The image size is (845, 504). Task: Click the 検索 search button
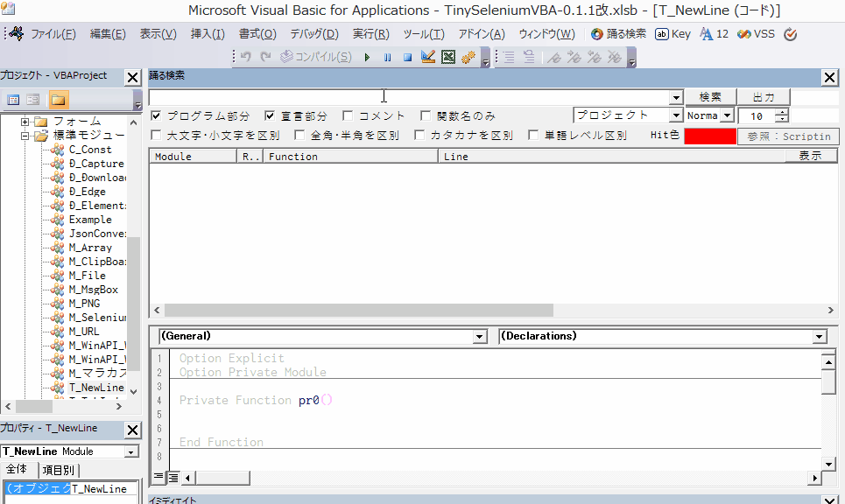tap(710, 97)
